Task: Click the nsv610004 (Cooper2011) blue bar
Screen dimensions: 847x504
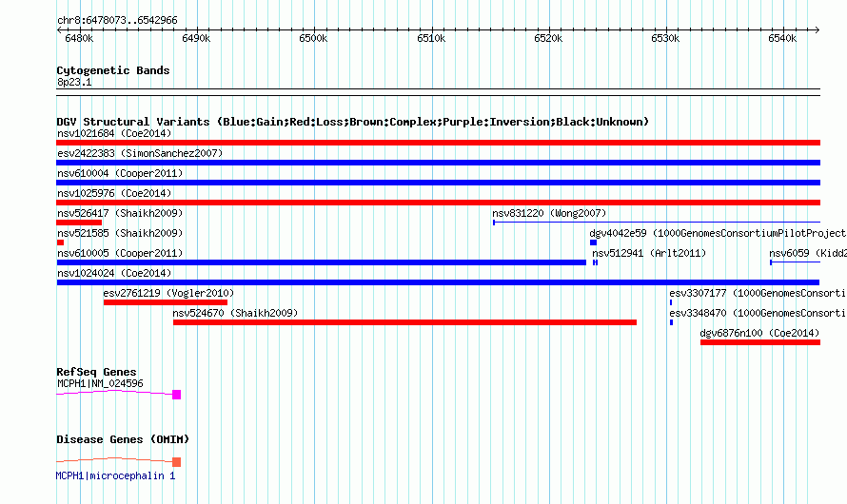Action: pos(438,183)
